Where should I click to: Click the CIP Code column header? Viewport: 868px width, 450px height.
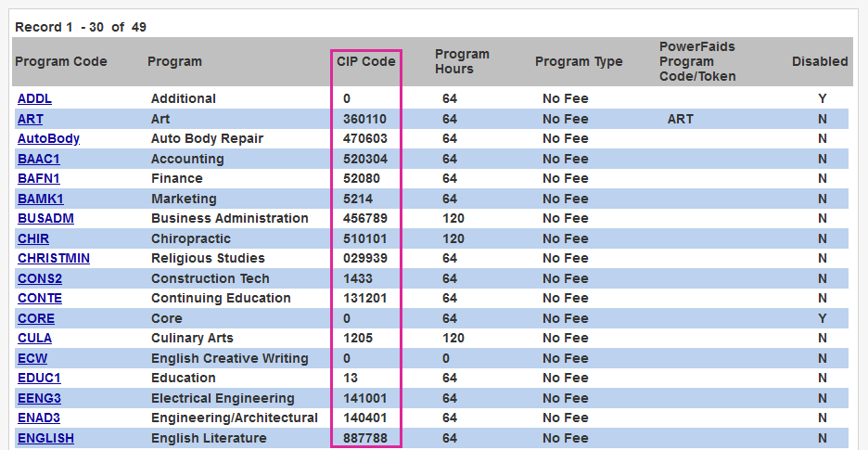tap(365, 61)
